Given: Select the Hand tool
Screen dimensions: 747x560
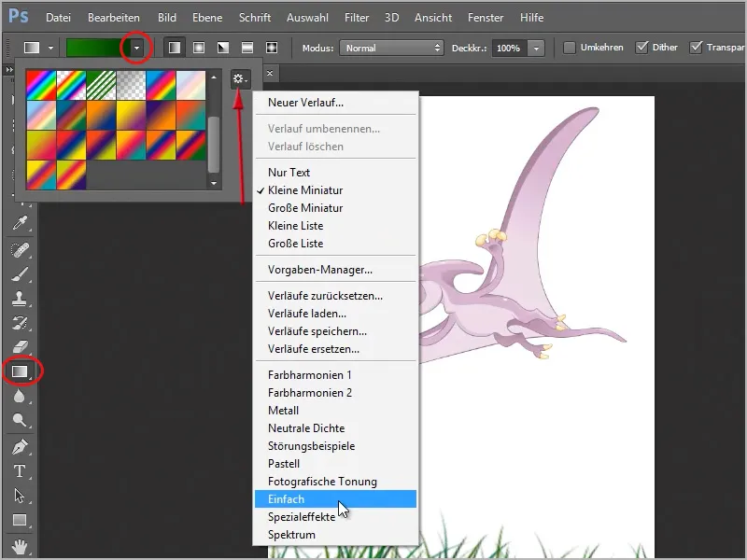Looking at the screenshot, I should 20,546.
